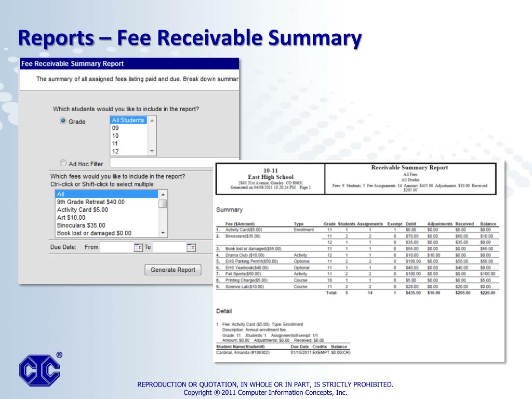Viewport: 532px width, 399px height.
Task: Select grade 10 in the list
Action: (x=128, y=136)
